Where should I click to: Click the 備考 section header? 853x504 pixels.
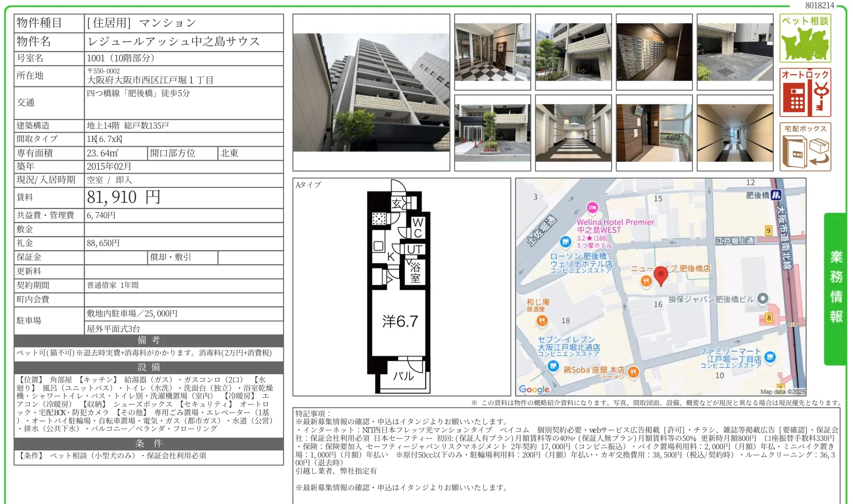point(149,341)
